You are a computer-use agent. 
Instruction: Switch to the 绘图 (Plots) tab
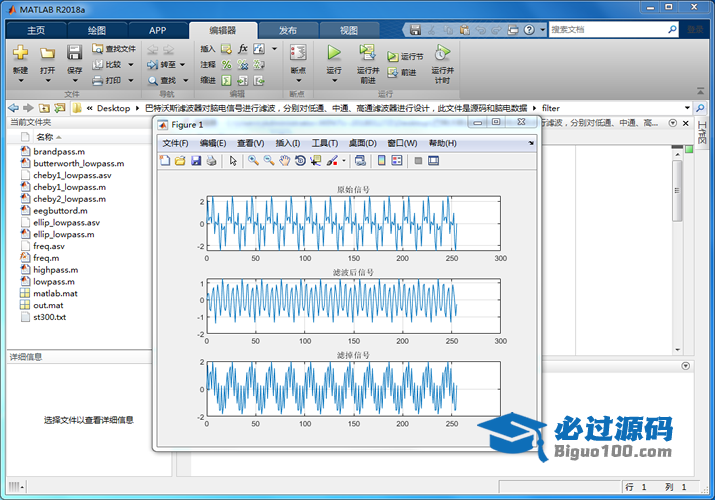[x=97, y=31]
